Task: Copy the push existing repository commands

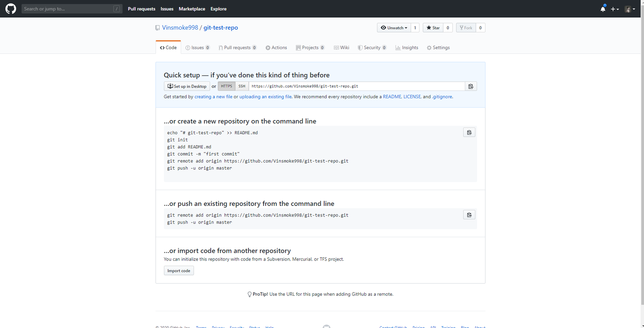Action: coord(469,215)
